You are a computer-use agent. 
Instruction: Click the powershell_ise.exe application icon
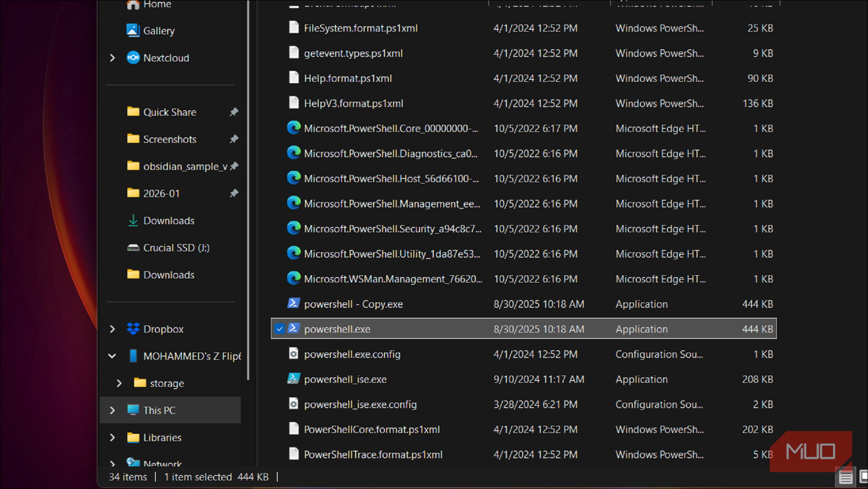click(x=294, y=379)
